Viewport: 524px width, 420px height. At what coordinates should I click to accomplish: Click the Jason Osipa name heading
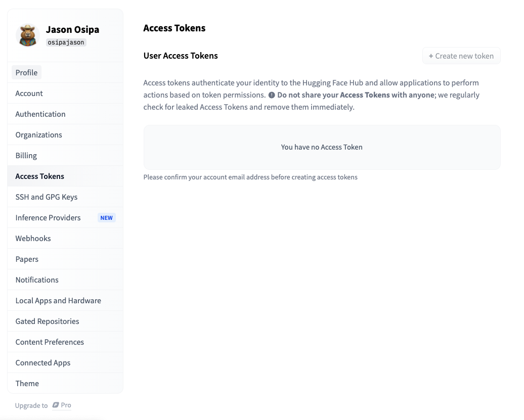coord(72,29)
